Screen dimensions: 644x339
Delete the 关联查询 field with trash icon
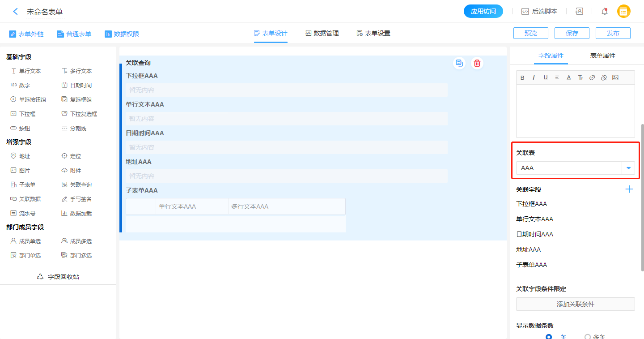477,64
